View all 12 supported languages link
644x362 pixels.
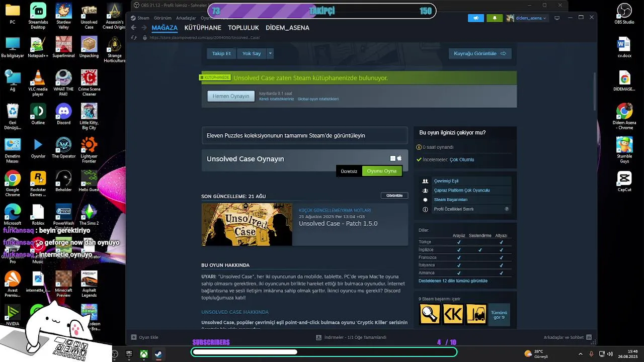tap(453, 281)
